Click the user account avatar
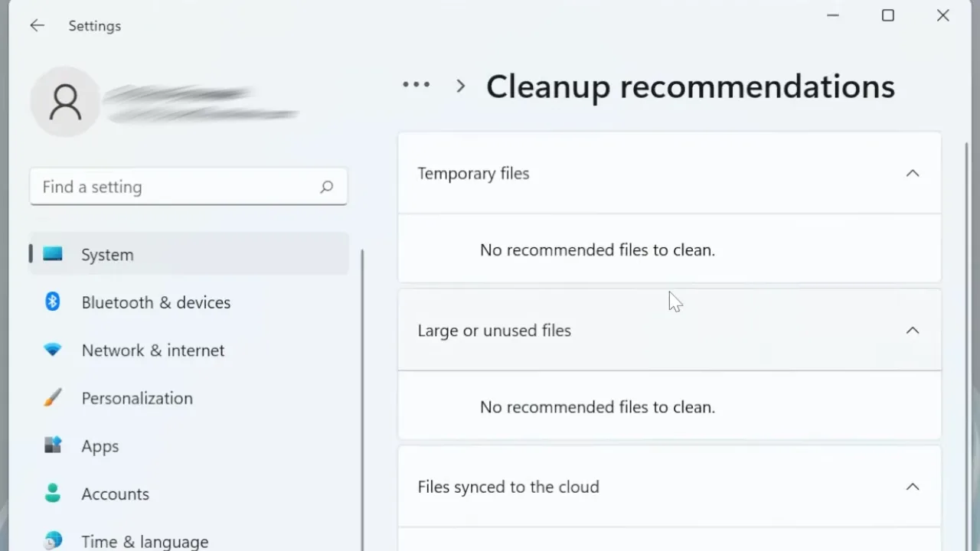 click(x=65, y=101)
